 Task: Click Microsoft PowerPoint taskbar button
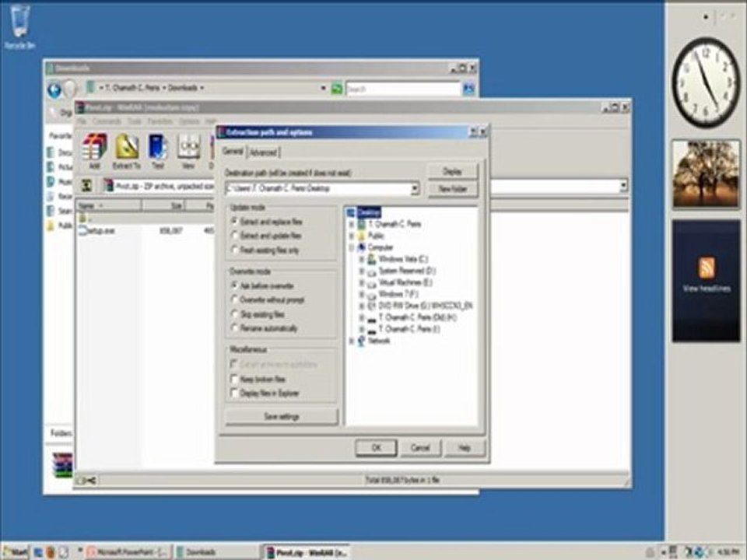[x=128, y=552]
